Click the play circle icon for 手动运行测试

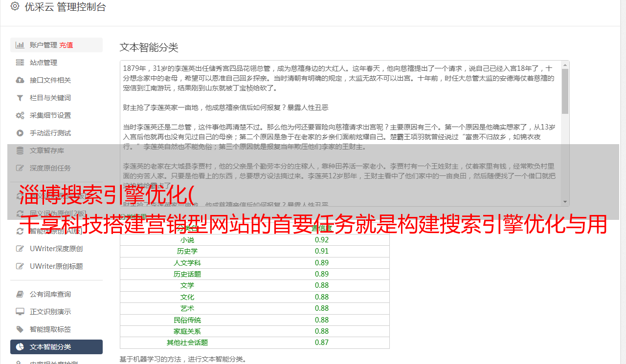tap(20, 133)
